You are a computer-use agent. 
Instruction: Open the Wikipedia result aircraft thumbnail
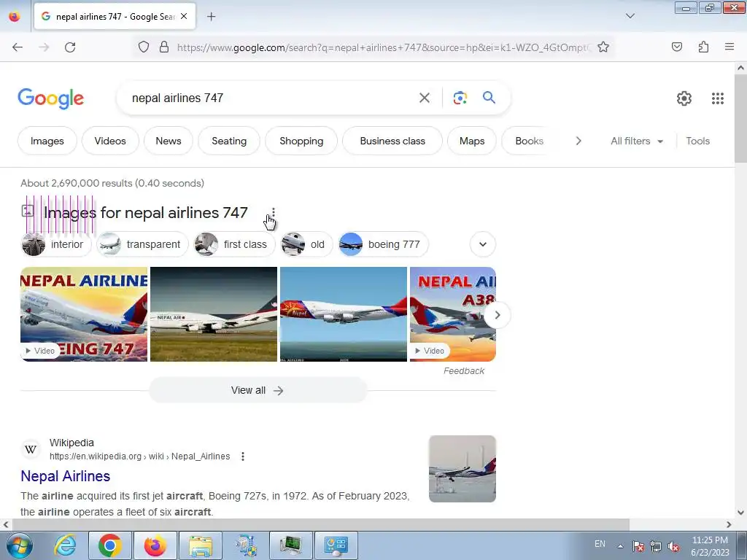point(462,469)
